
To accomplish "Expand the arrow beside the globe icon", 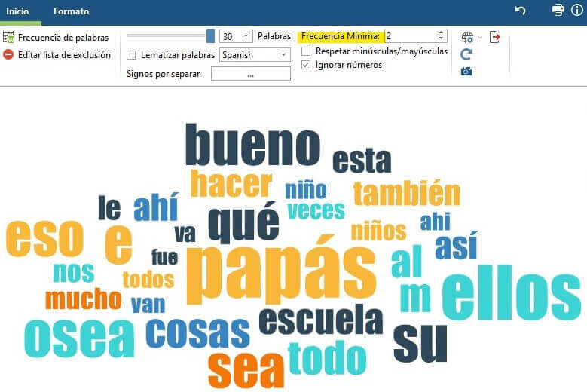I will point(480,37).
